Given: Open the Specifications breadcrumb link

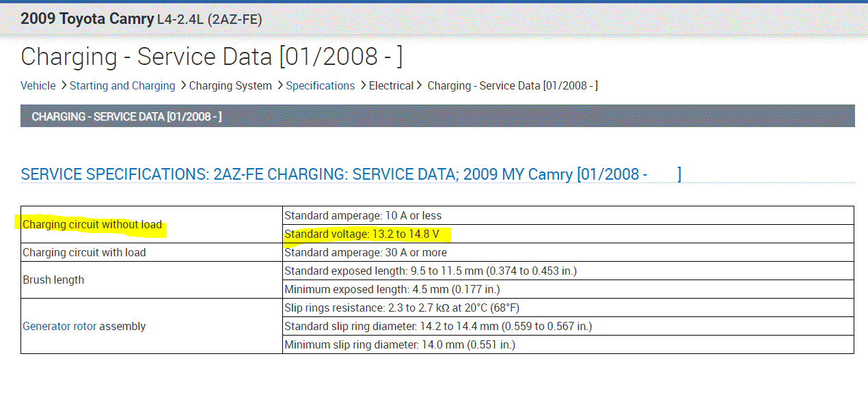Looking at the screenshot, I should pyautogui.click(x=320, y=86).
